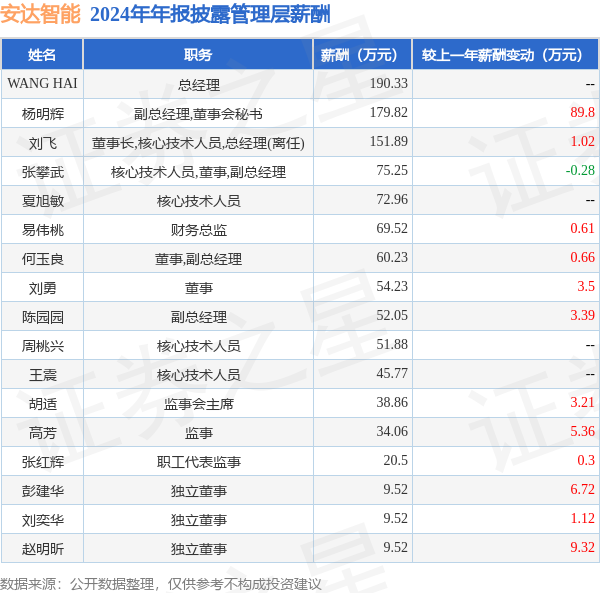This screenshot has width=600, height=593.
Task: Click the negative change value -0.28
Action: 580,171
